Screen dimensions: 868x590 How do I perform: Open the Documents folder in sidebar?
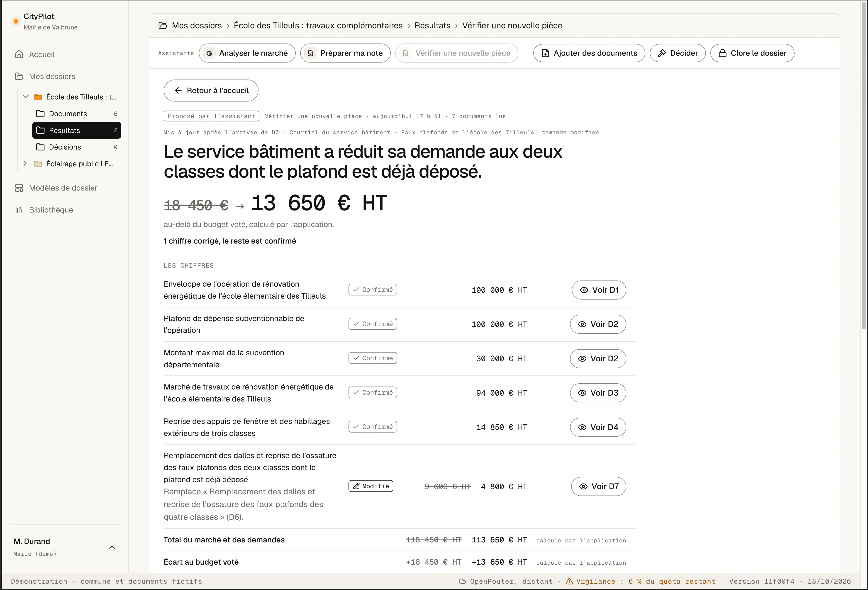tap(77, 114)
